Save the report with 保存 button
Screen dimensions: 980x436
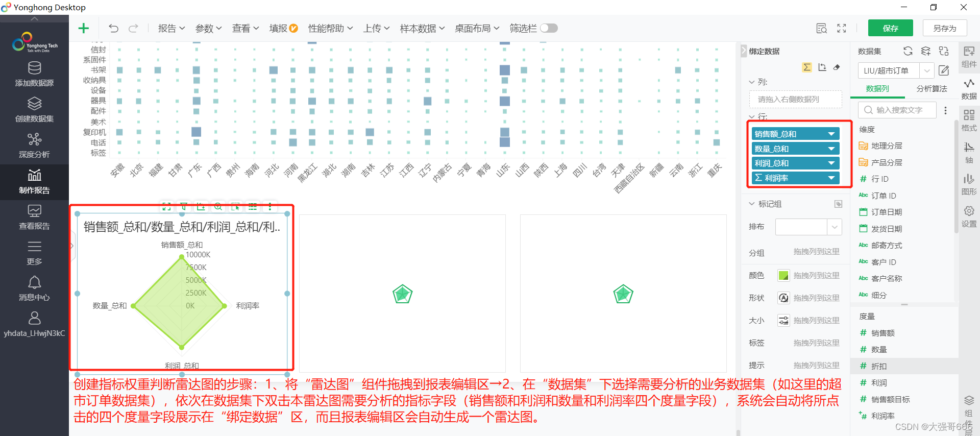pos(890,28)
